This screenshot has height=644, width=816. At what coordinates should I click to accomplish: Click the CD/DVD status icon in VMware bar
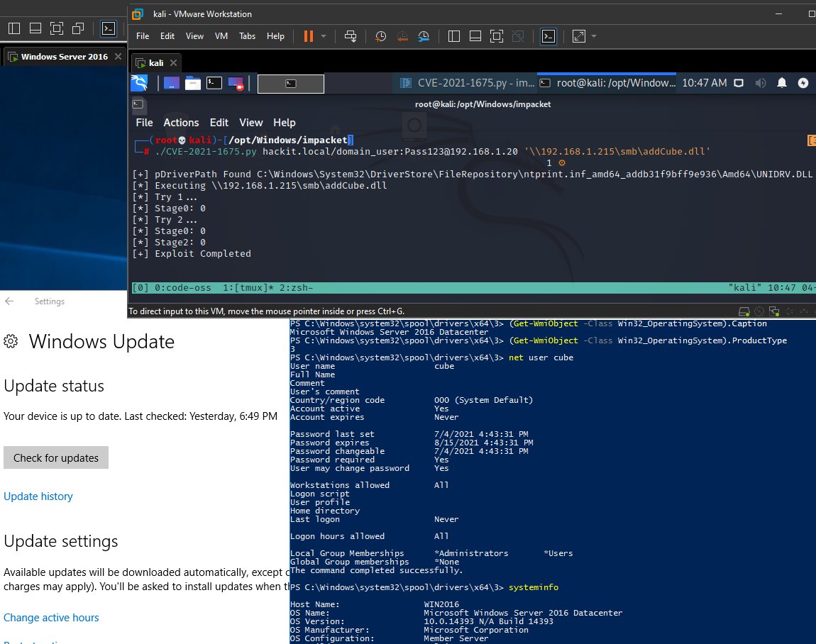click(x=759, y=311)
